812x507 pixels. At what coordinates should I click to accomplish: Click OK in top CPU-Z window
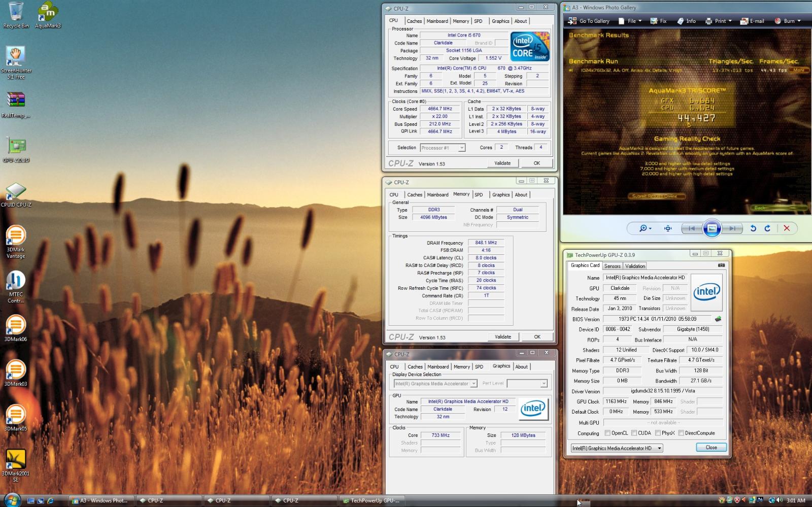point(537,163)
